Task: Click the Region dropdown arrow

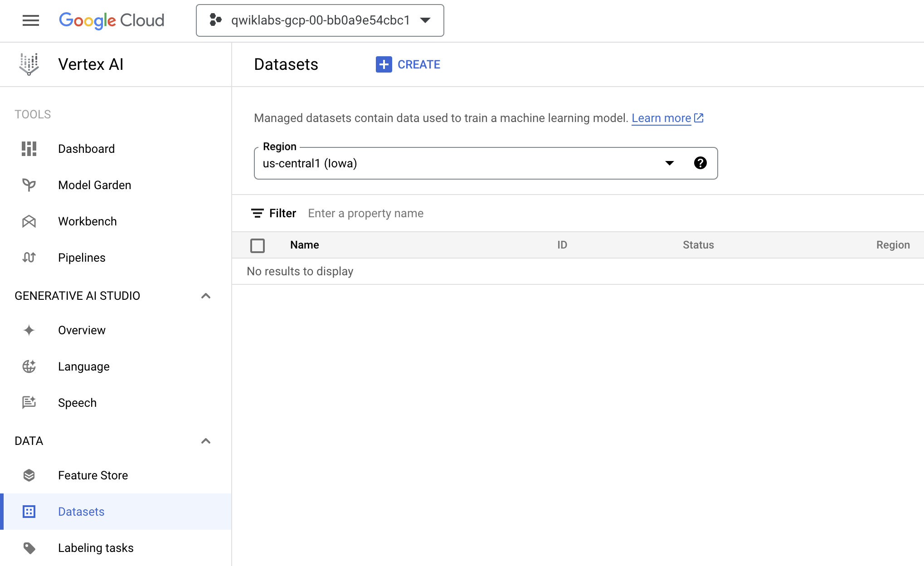Action: click(x=669, y=163)
